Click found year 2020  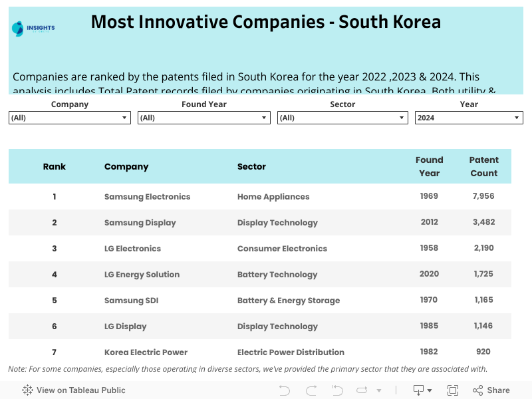[429, 274]
